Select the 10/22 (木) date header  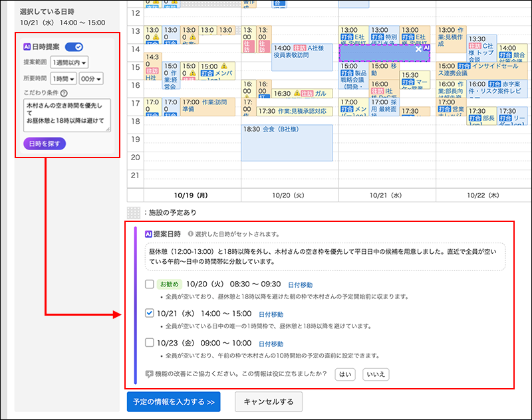pos(483,195)
